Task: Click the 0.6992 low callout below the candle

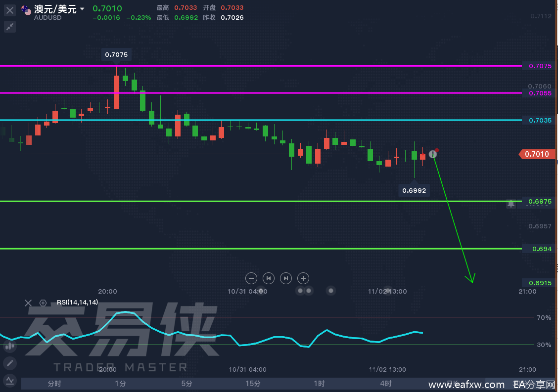Action: pos(414,190)
